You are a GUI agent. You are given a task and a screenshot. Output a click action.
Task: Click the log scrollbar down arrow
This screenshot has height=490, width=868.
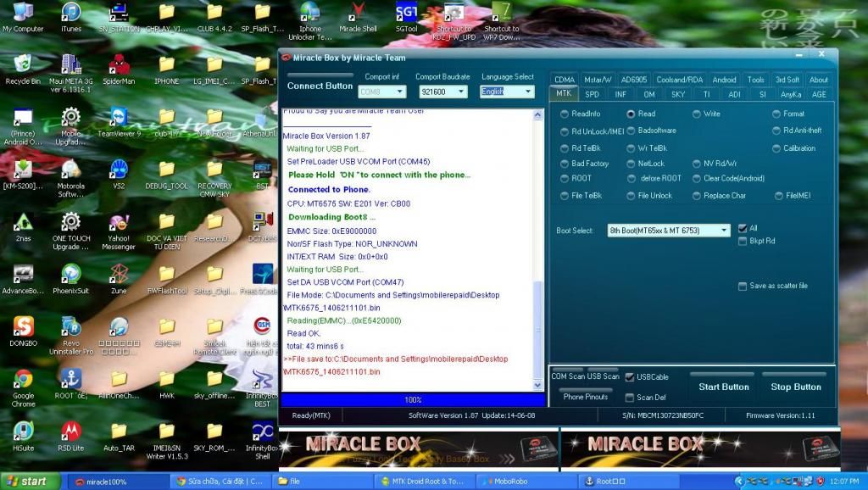[x=537, y=385]
